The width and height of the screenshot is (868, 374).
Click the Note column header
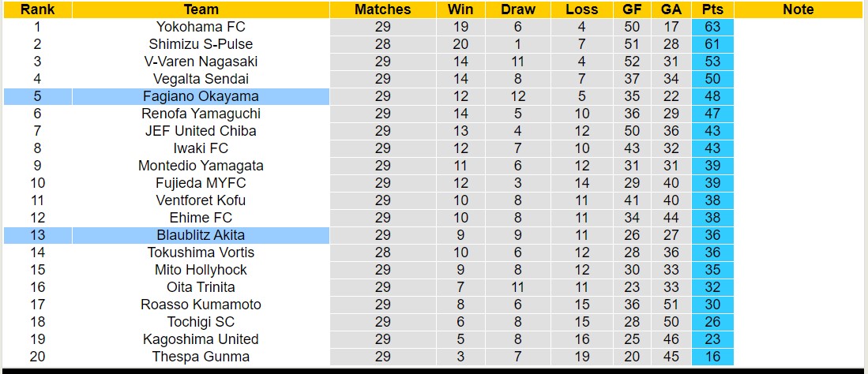pos(798,9)
